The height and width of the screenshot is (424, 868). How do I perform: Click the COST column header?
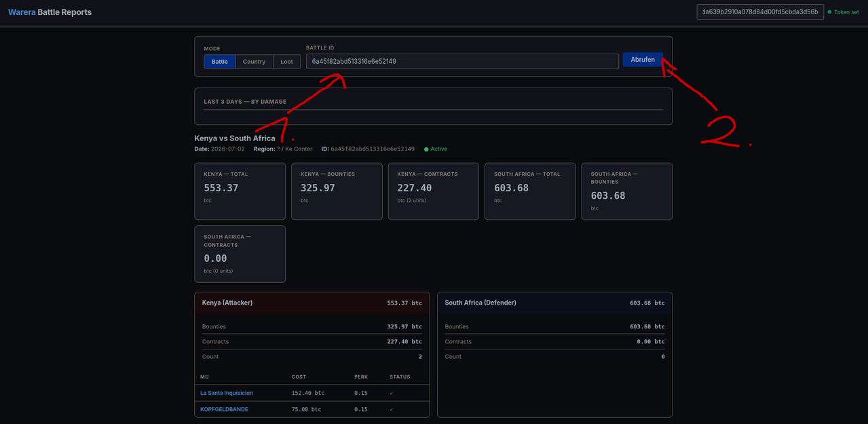[299, 377]
